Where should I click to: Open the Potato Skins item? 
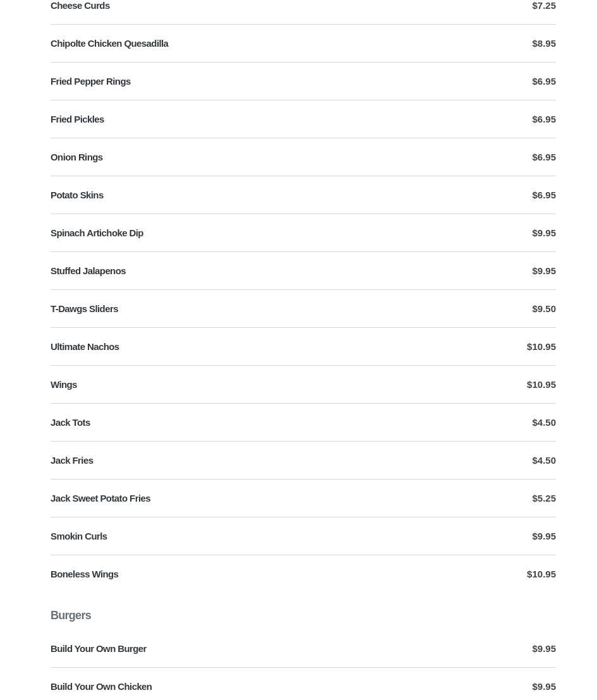pyautogui.click(x=77, y=195)
